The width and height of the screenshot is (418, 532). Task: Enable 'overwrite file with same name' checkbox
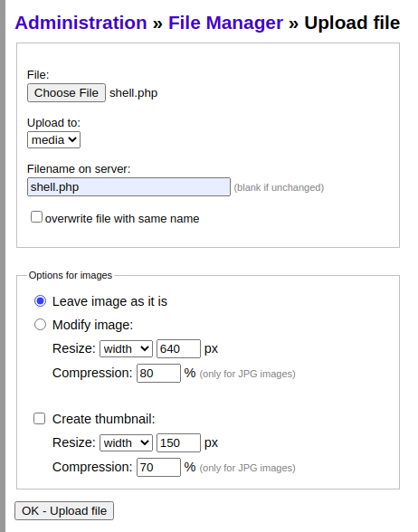tap(36, 217)
